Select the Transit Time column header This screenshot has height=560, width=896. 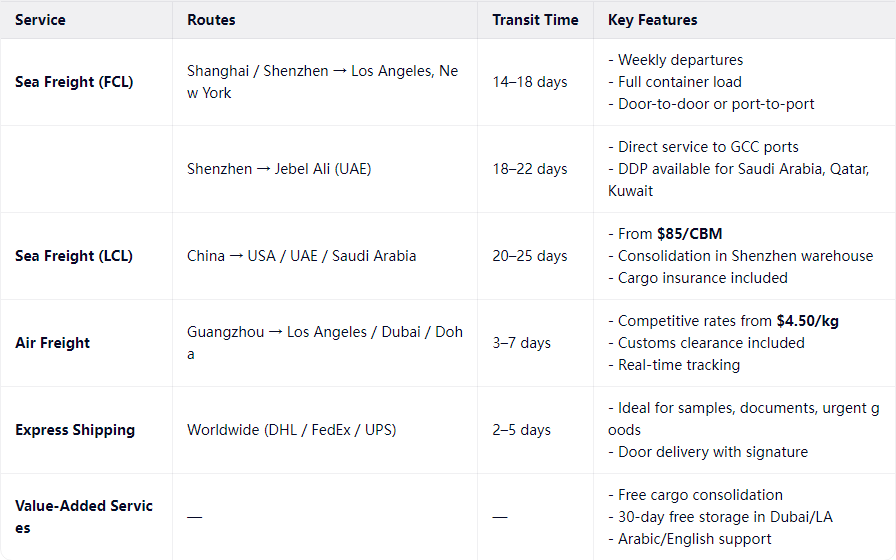535,20
